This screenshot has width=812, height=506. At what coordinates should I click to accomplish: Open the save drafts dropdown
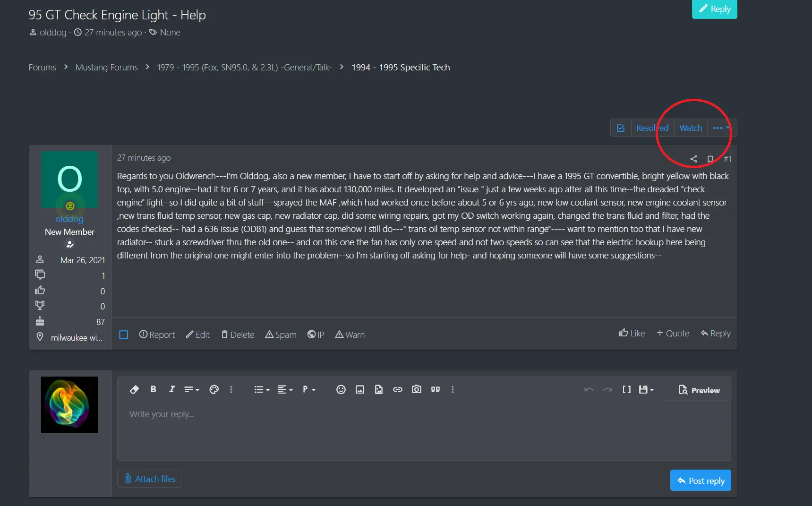(x=646, y=389)
